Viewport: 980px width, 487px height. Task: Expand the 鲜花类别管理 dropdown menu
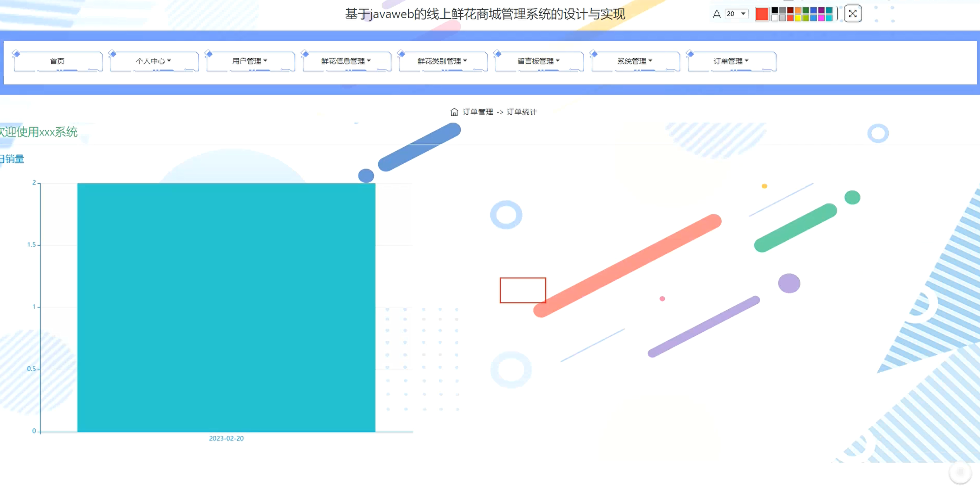pos(443,61)
